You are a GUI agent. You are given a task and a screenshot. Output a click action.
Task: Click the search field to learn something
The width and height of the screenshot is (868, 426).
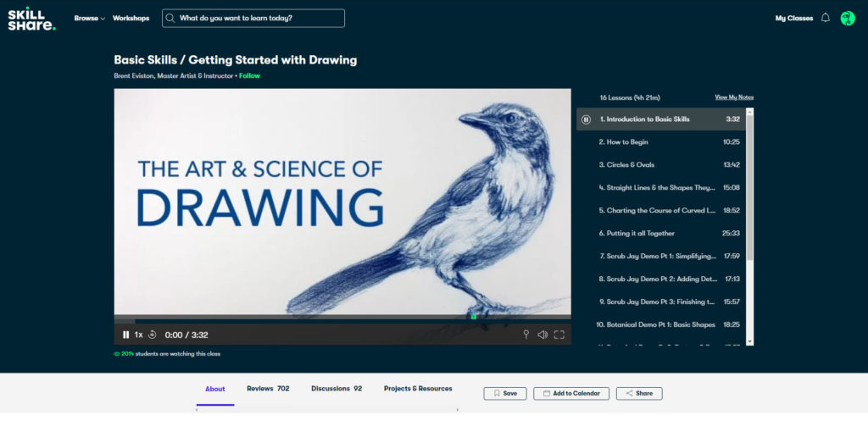coord(253,19)
